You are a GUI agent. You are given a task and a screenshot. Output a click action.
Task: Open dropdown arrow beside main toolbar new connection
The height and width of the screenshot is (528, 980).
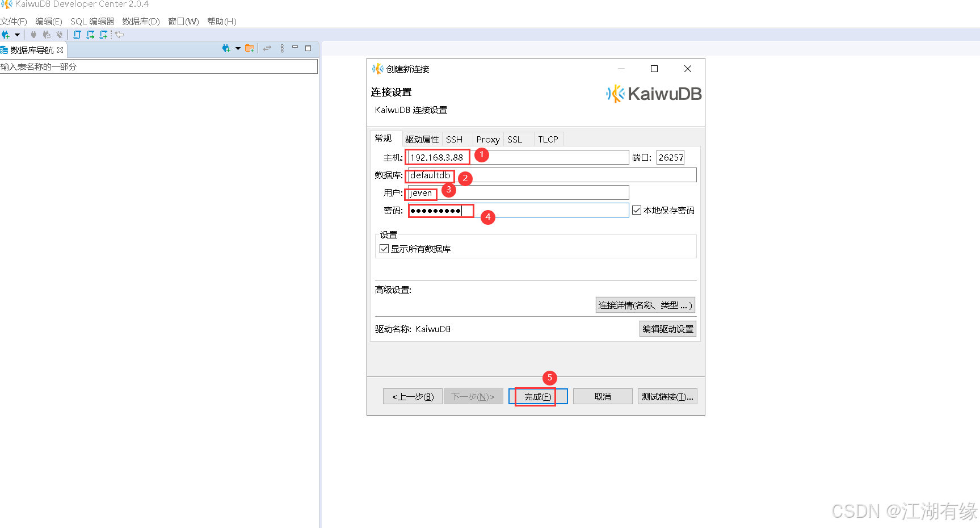(x=17, y=35)
